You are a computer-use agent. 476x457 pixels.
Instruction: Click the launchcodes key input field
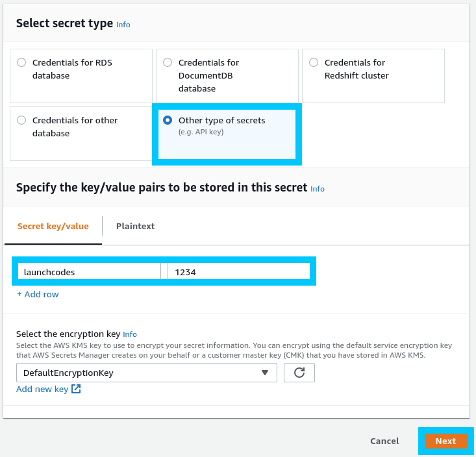89,272
